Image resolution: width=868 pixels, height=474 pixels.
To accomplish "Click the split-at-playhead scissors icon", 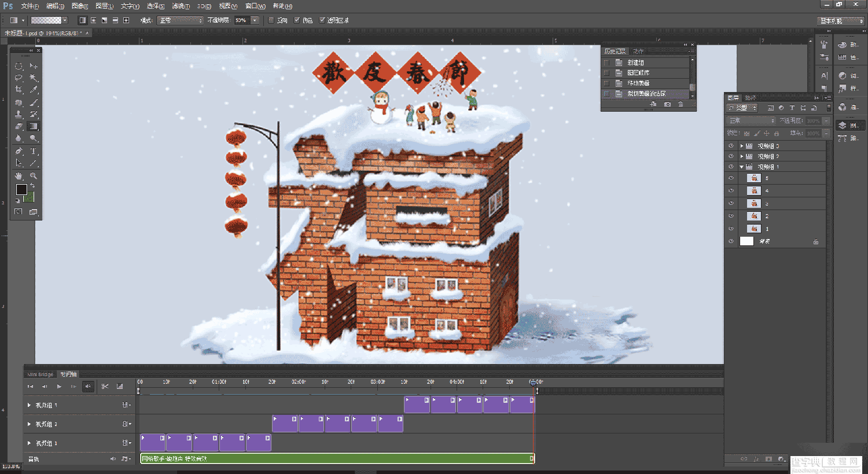I will [x=105, y=386].
